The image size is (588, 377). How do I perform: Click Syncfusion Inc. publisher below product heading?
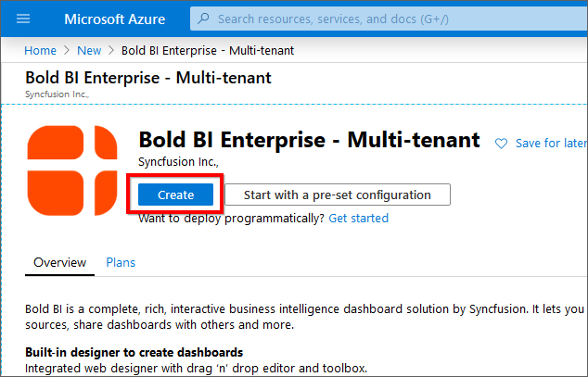point(178,162)
